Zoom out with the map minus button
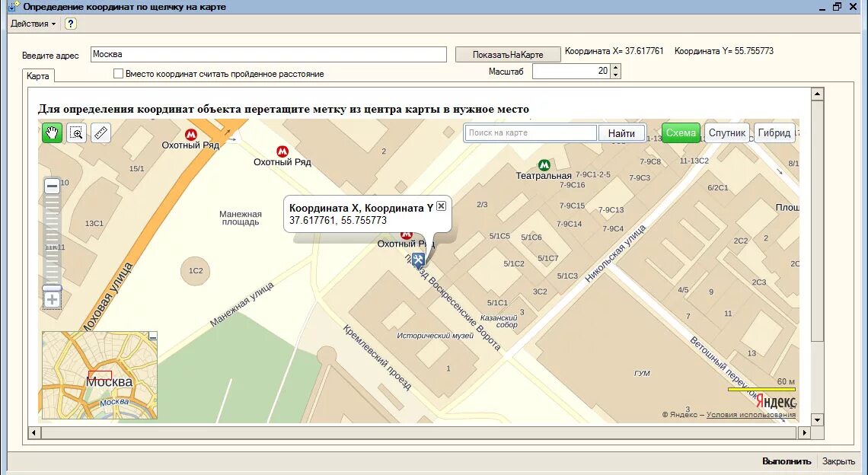 [52, 186]
